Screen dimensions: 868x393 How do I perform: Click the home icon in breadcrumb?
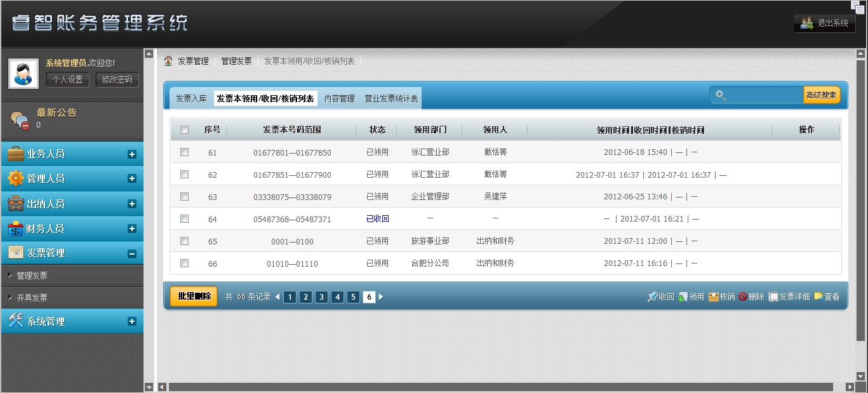pos(168,61)
